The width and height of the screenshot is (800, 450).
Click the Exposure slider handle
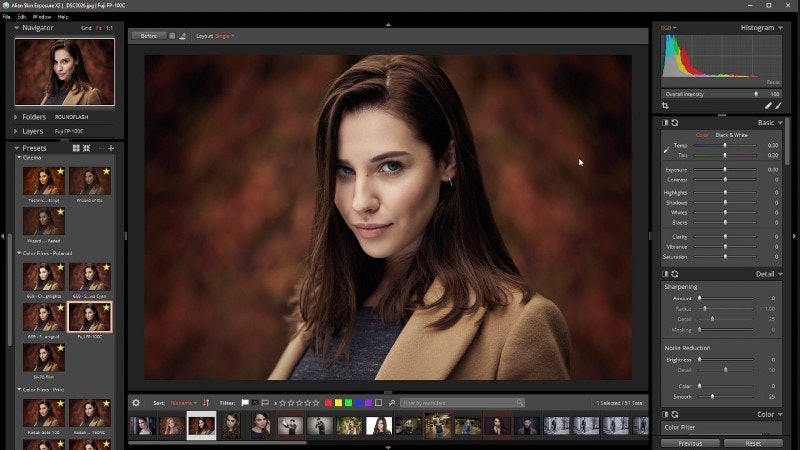pos(725,169)
